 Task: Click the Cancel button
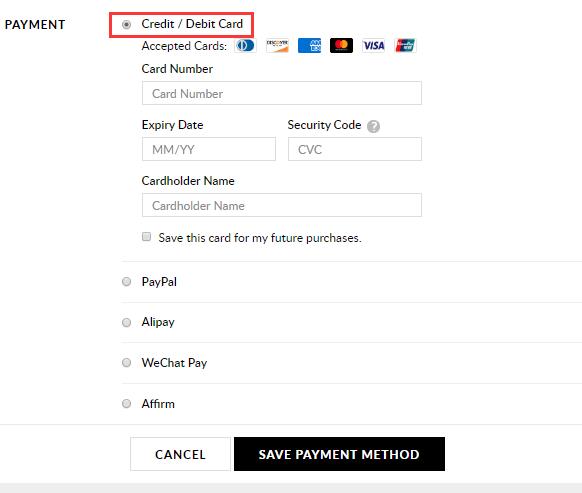click(180, 454)
